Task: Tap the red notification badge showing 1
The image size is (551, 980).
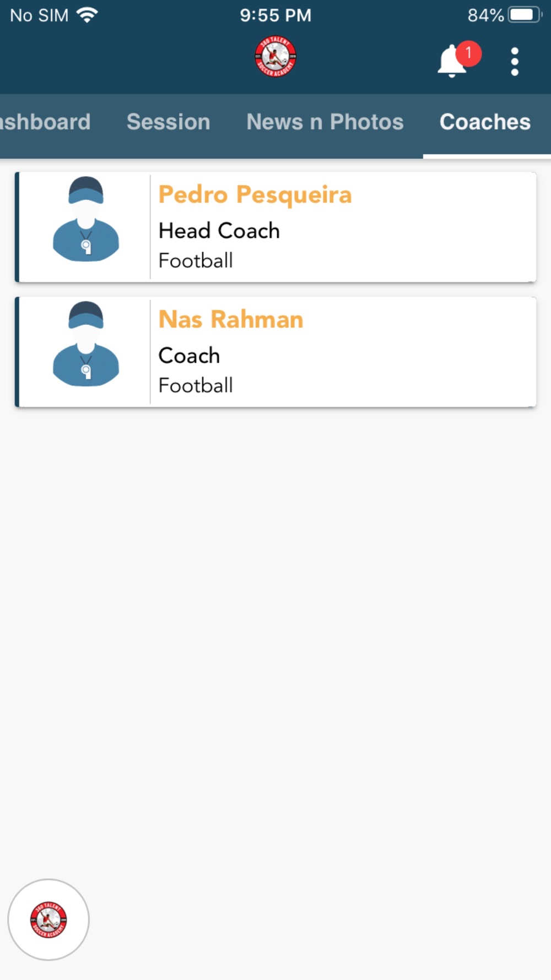Action: point(468,53)
